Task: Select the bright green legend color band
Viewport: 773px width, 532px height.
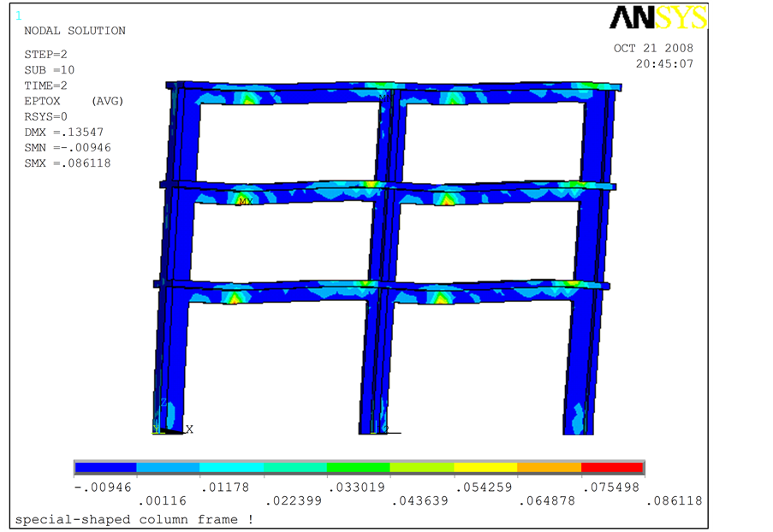Action: (x=359, y=468)
